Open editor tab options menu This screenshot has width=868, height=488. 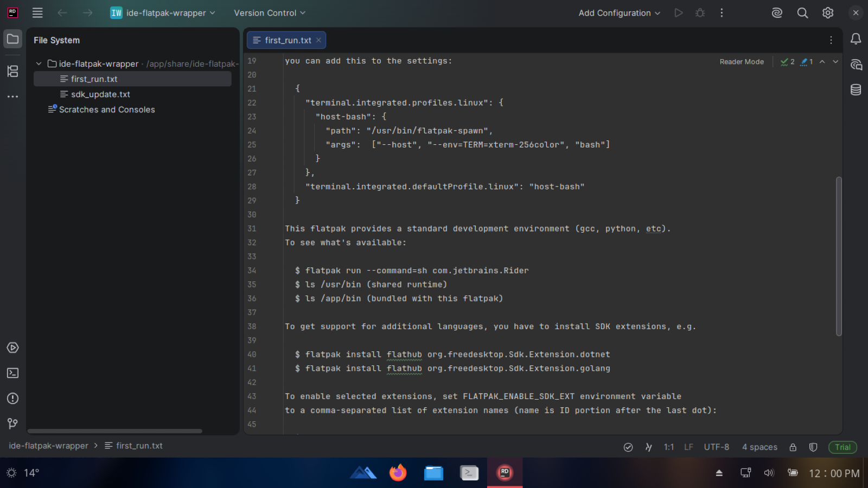831,40
